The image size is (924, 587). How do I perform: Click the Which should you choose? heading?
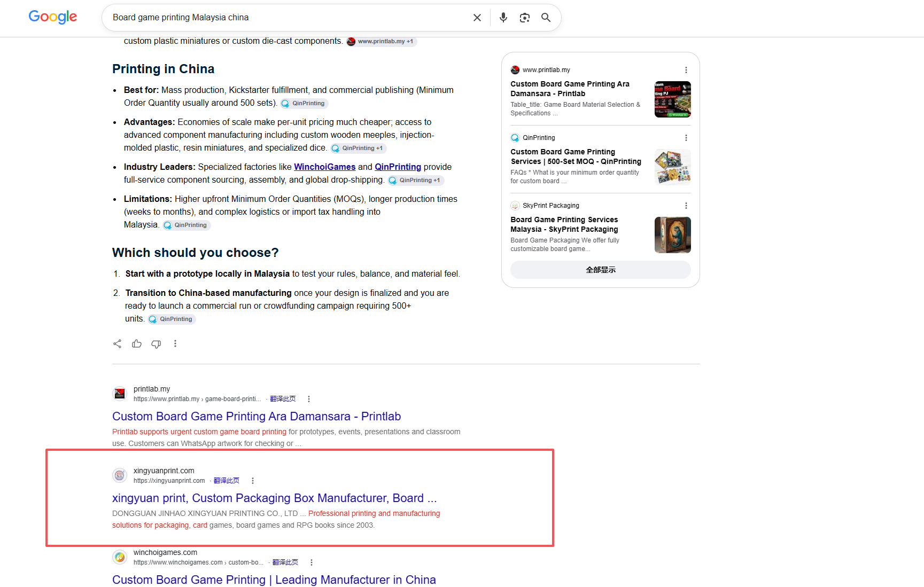195,253
